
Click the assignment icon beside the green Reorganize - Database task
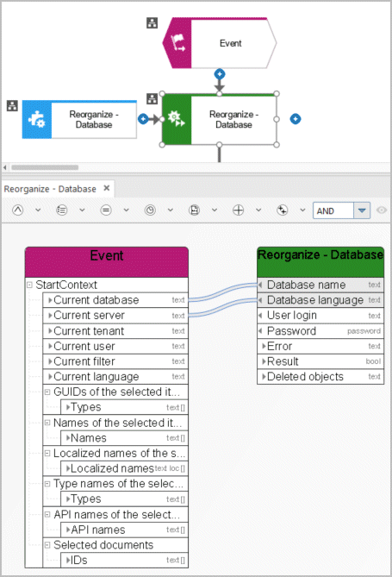tap(152, 98)
